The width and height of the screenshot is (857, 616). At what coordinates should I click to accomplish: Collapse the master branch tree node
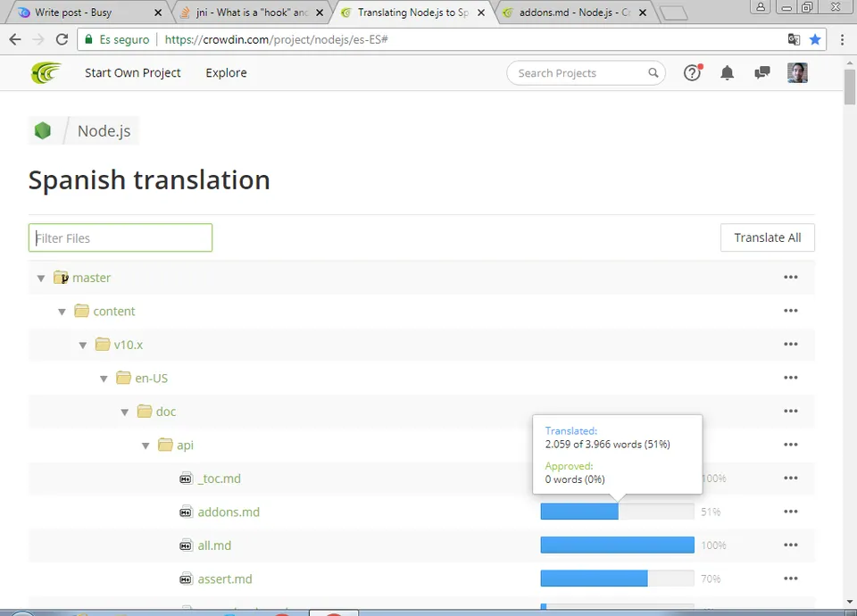click(x=40, y=279)
